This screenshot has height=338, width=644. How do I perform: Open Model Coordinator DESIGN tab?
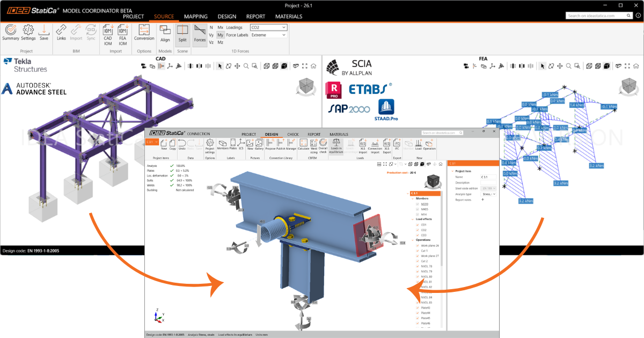(226, 17)
